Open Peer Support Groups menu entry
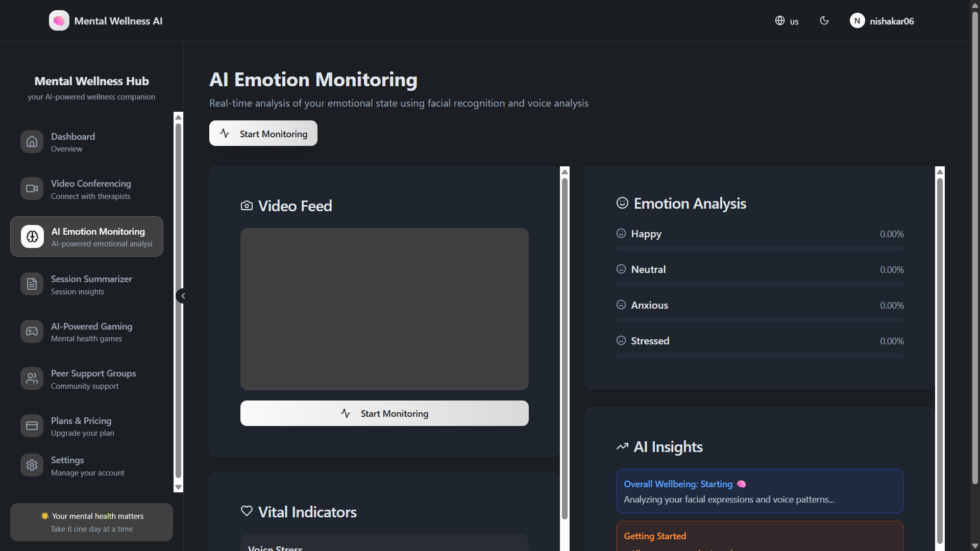The height and width of the screenshot is (551, 980). pos(93,379)
